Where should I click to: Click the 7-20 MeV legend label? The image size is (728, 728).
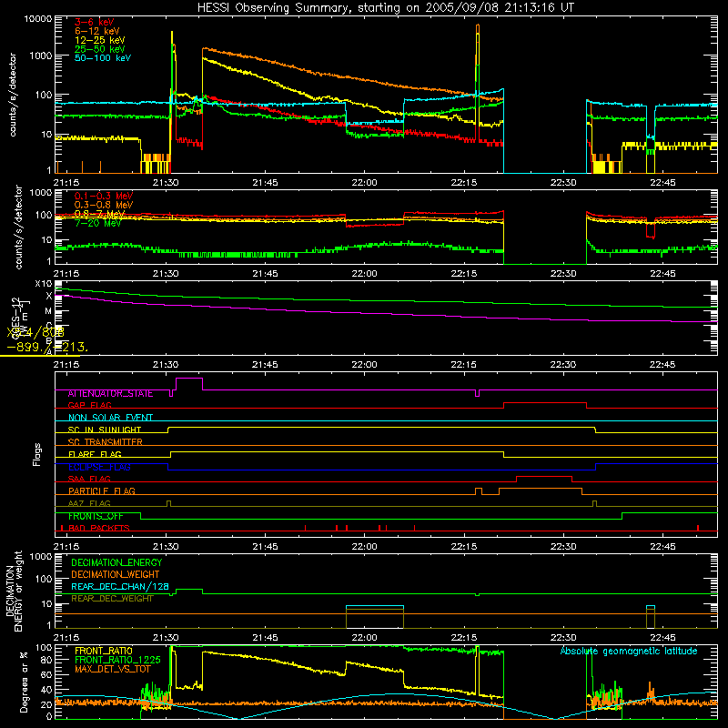[98, 223]
